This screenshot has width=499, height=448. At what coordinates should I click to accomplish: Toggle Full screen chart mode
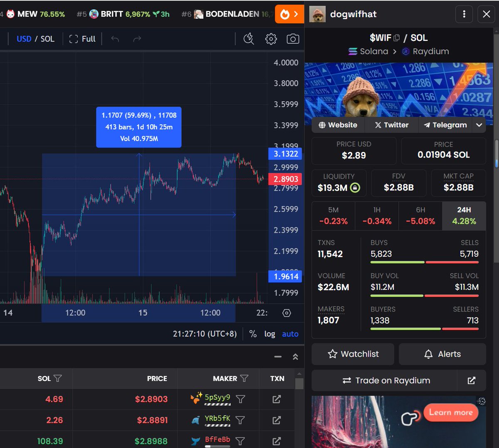82,39
